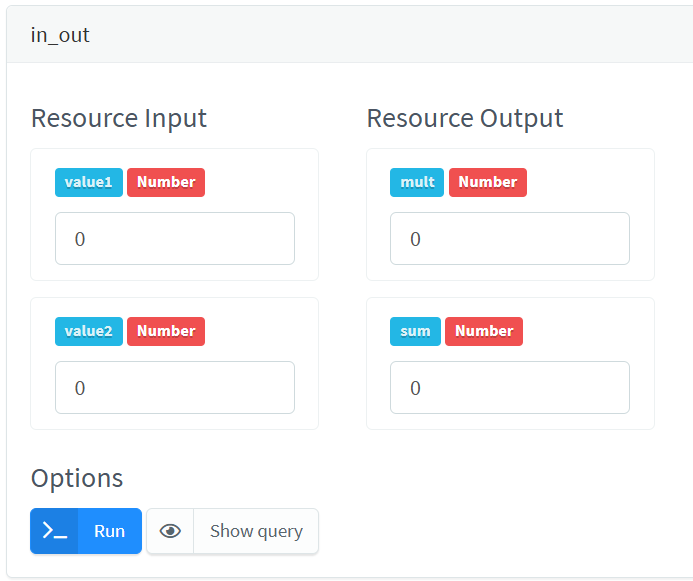
Task: Click the red Number badge beside mult
Action: pyautogui.click(x=488, y=182)
